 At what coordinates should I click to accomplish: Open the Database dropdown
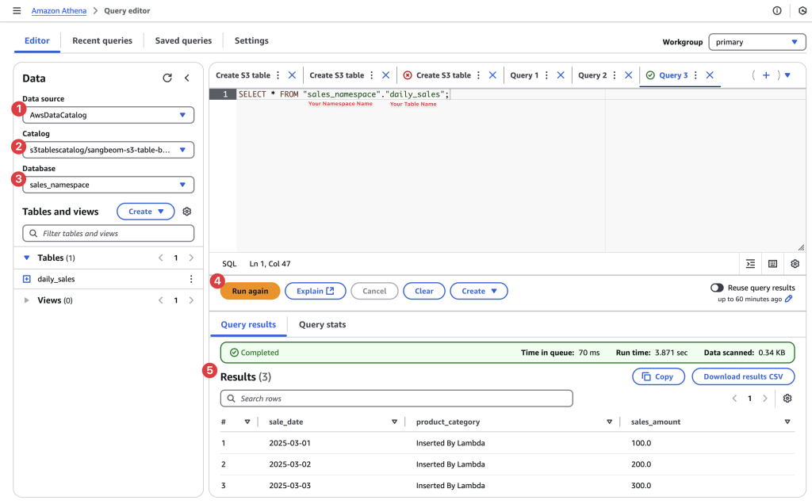(108, 185)
